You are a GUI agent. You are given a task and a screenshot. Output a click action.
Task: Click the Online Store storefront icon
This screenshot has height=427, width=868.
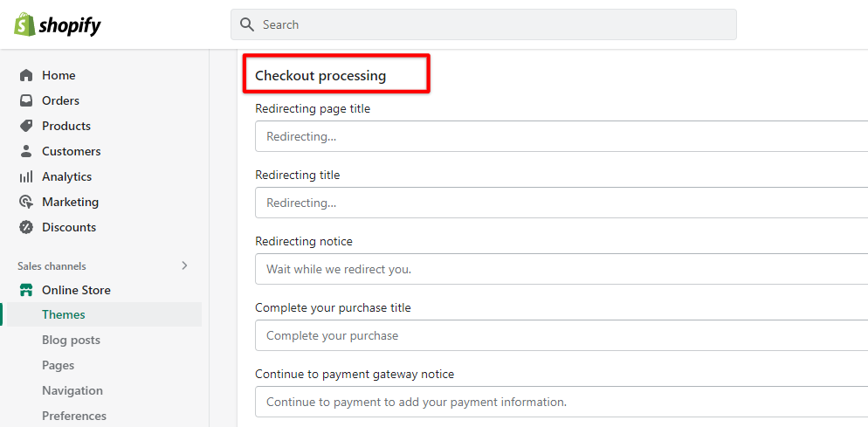[26, 290]
